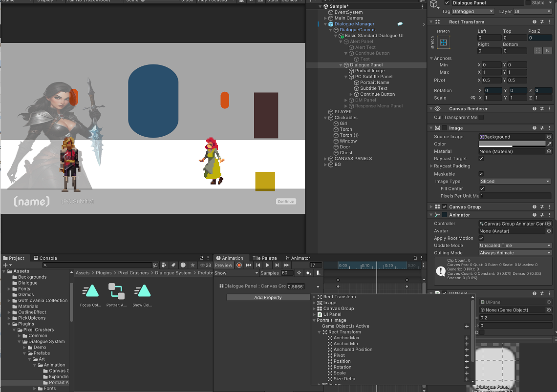This screenshot has width=557, height=392.
Task: Toggle the Static checkbox
Action: (528, 3)
